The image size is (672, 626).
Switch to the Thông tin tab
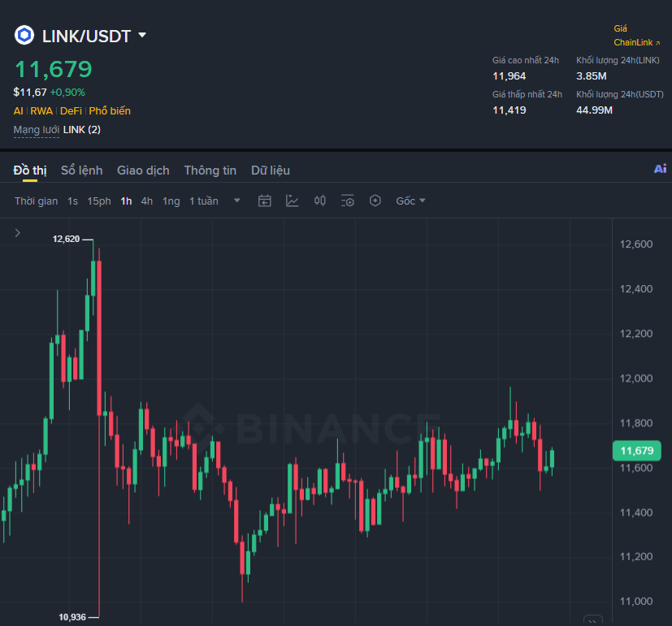pos(210,171)
